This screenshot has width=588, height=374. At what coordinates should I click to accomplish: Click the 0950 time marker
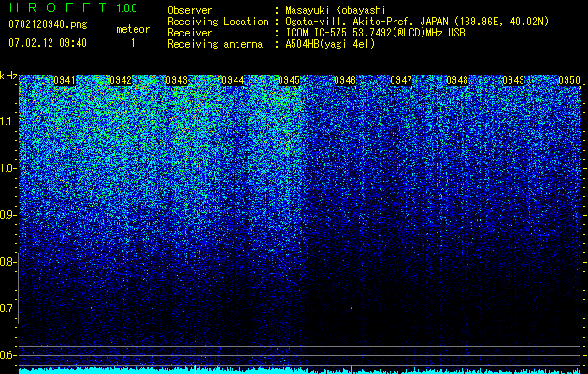[569, 80]
